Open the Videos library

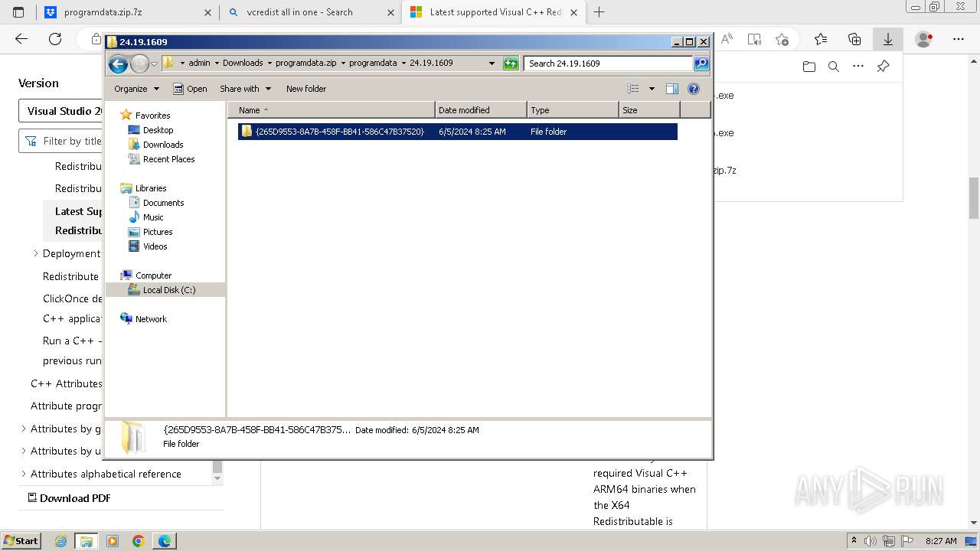pyautogui.click(x=155, y=246)
